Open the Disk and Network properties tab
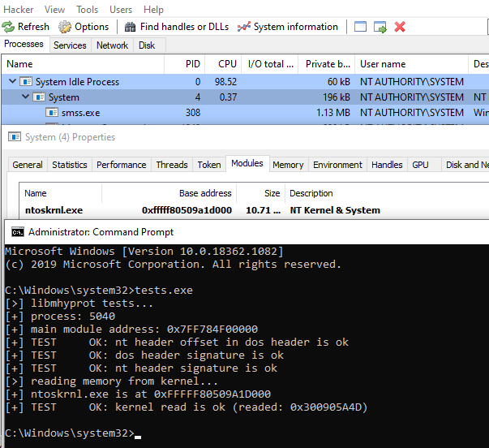Viewport: 489px width, 448px height. 466,165
